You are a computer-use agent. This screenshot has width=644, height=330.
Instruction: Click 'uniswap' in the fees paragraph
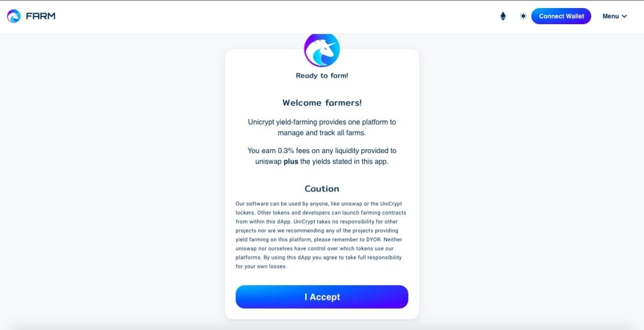(x=268, y=162)
